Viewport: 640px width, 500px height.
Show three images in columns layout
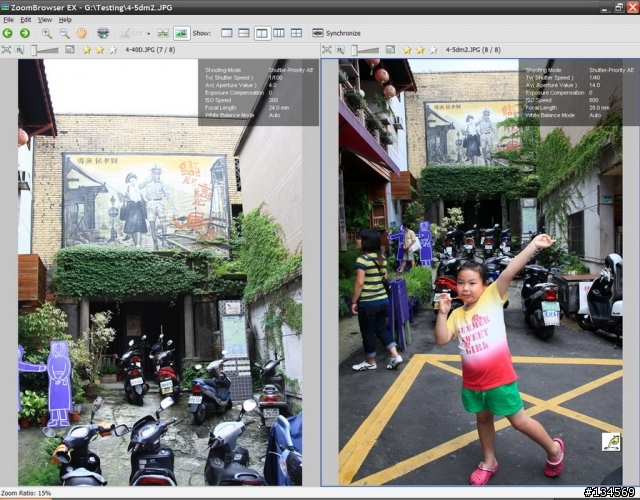(x=279, y=33)
